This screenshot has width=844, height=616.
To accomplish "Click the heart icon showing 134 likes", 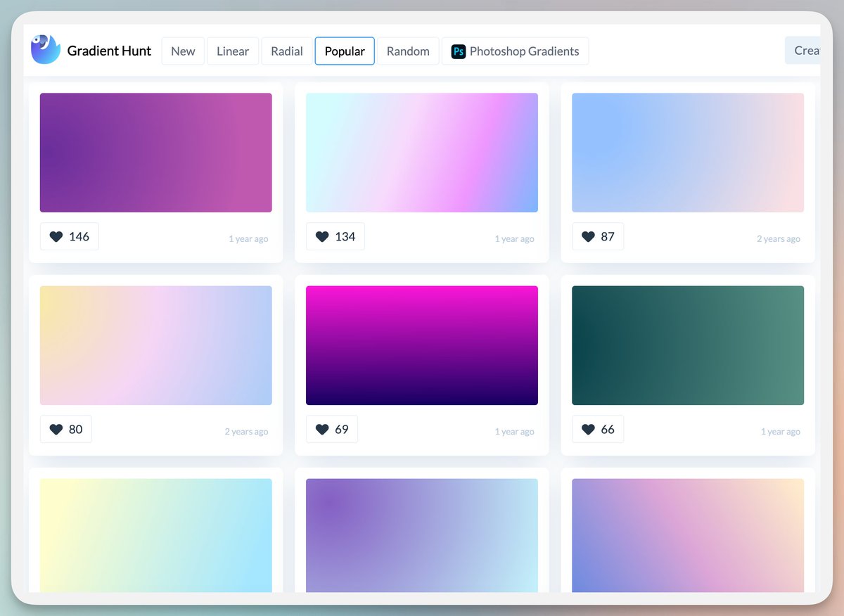I will pos(322,237).
